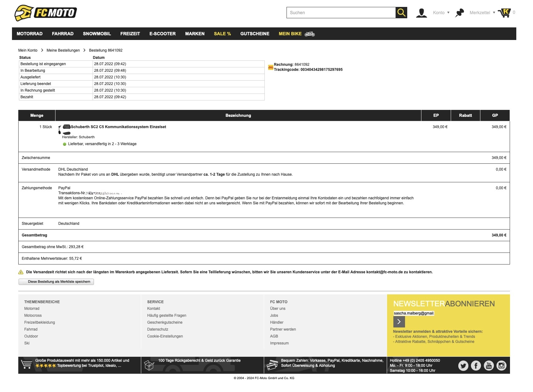Viewport: 533px width, 392px height.
Task: Open the Facebook social icon
Action: (x=476, y=366)
